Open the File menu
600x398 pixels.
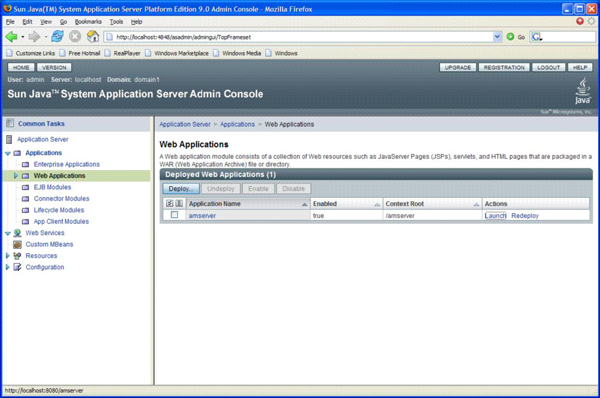click(x=10, y=22)
